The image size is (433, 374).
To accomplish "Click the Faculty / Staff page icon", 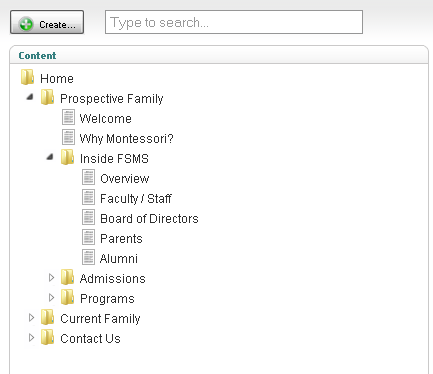I will pyautogui.click(x=88, y=197).
